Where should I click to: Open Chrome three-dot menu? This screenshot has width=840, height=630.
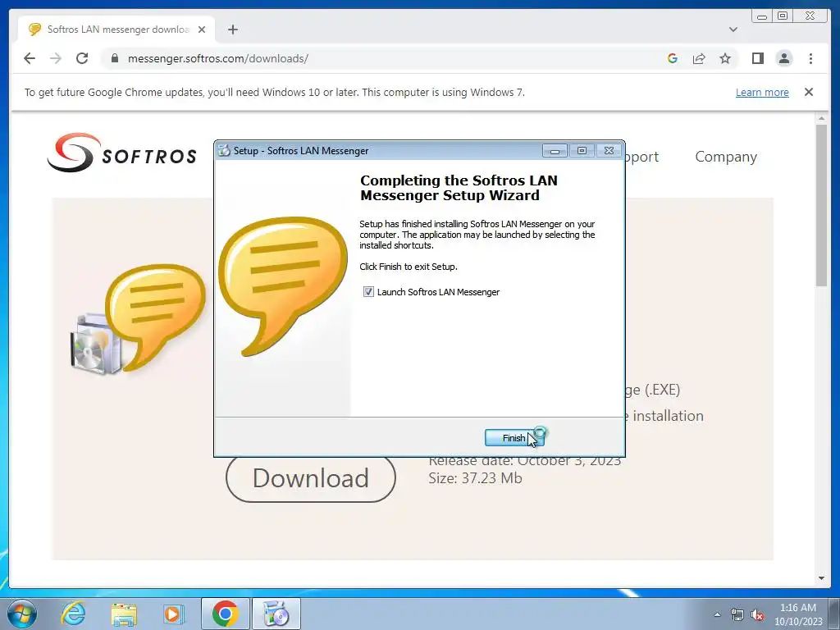click(x=810, y=58)
